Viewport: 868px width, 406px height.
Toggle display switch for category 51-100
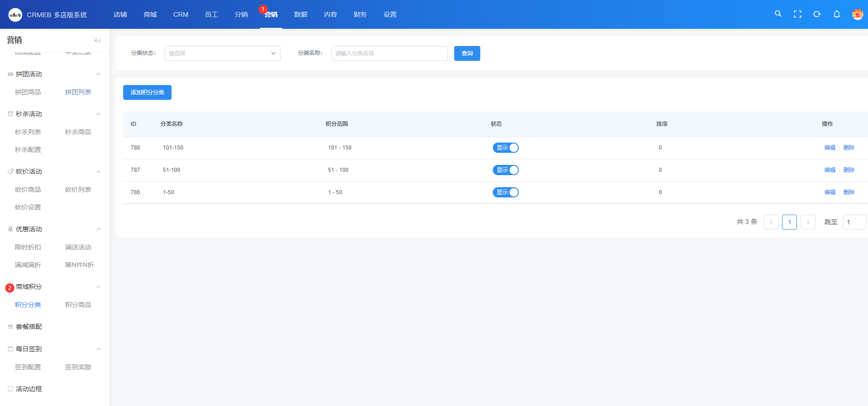pos(505,170)
